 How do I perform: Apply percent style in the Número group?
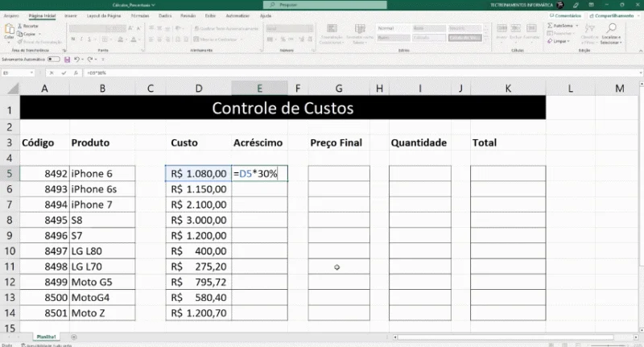[284, 39]
